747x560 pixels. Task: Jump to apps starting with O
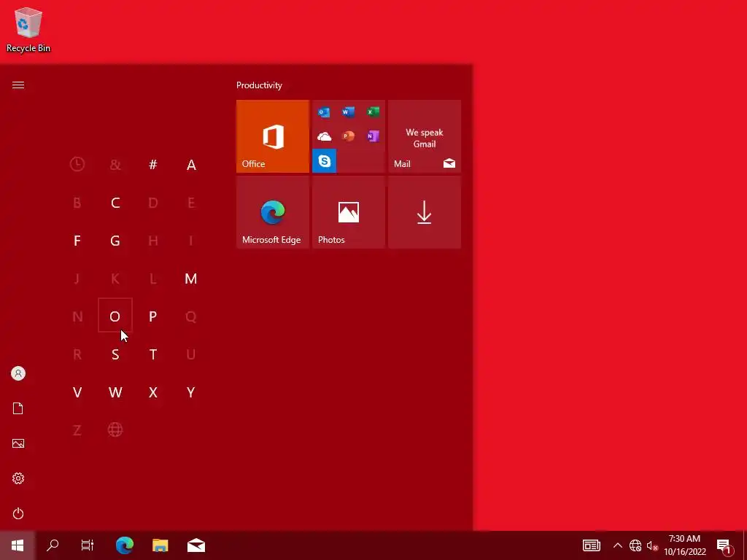coord(115,316)
